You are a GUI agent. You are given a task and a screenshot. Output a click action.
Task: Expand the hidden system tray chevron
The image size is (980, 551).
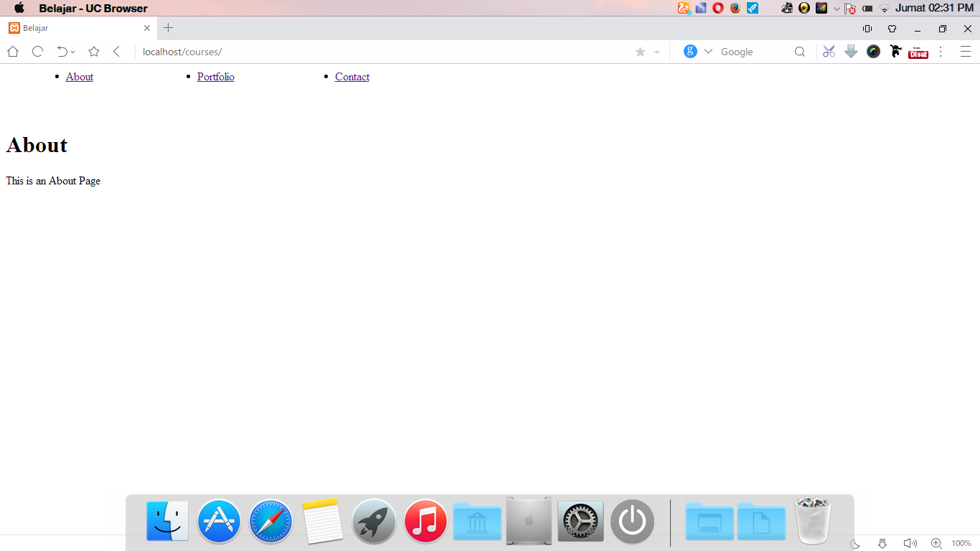[x=837, y=8]
